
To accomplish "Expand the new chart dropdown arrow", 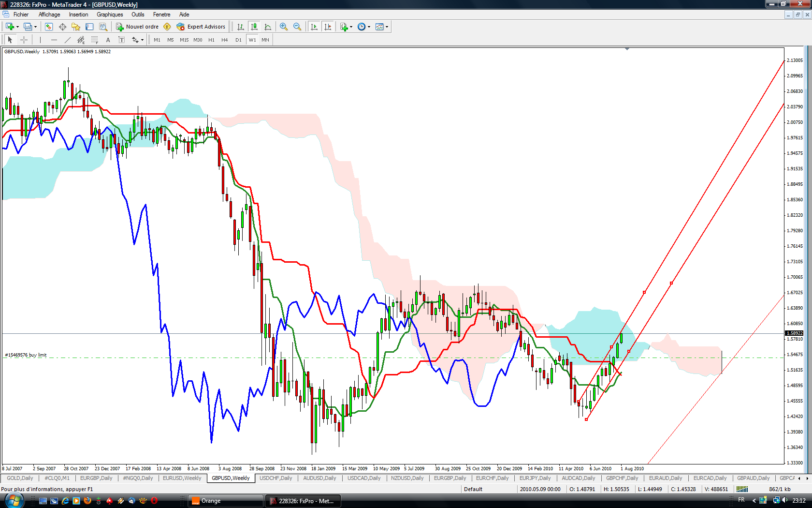I will pos(17,27).
